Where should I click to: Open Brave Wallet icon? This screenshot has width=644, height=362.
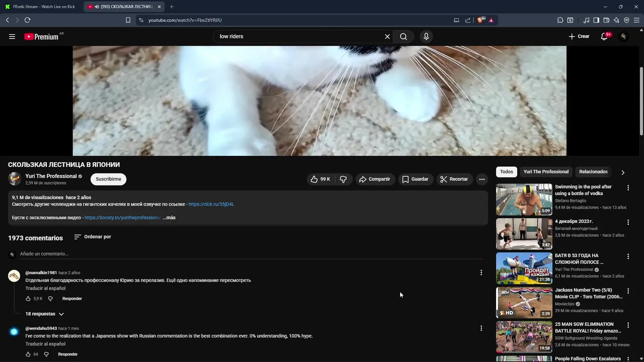coord(606,20)
